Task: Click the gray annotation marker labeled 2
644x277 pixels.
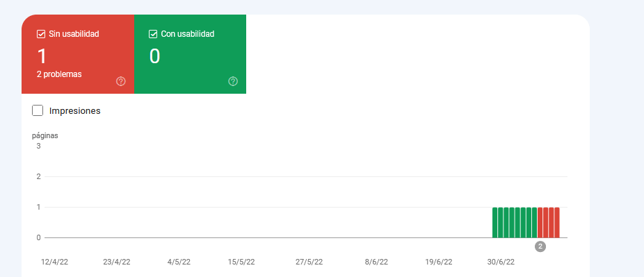Action: point(540,246)
